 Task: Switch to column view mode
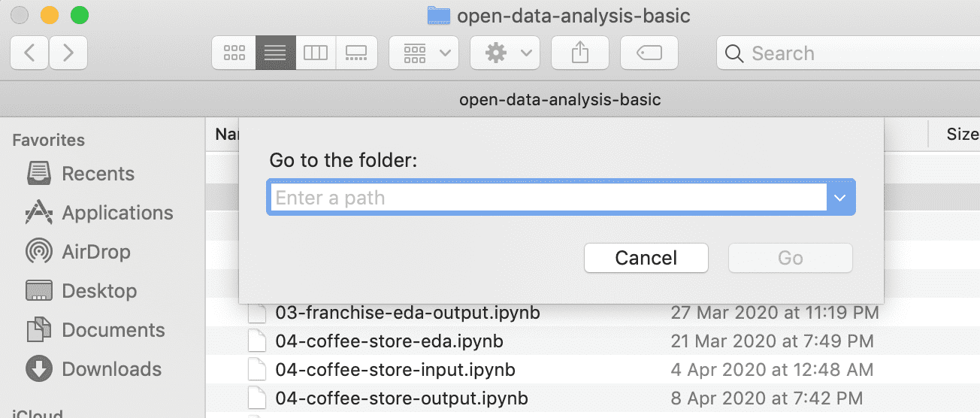click(x=316, y=53)
